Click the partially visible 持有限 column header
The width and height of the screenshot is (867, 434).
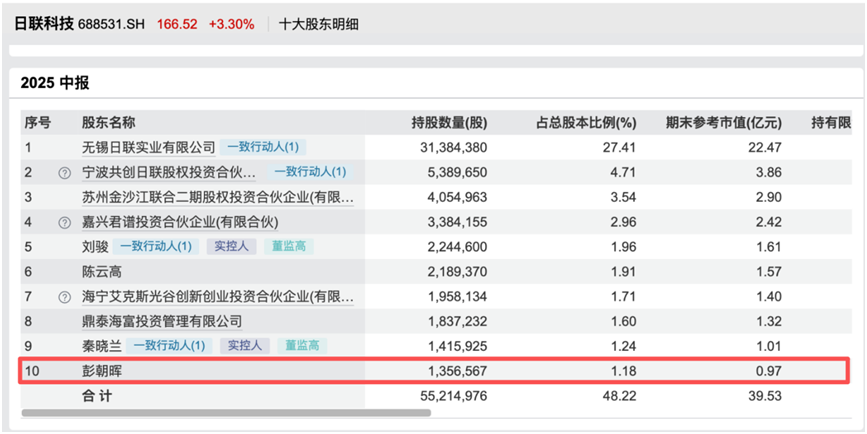(x=831, y=123)
